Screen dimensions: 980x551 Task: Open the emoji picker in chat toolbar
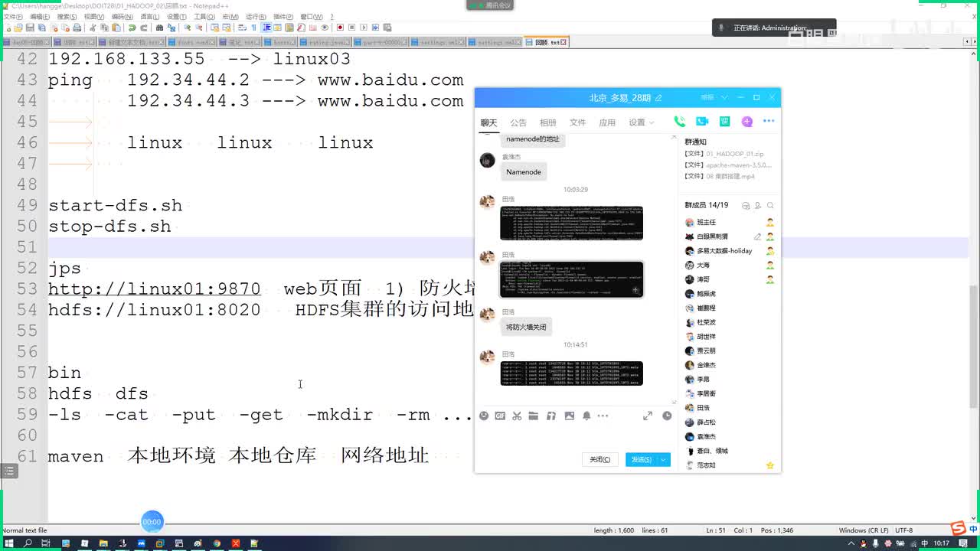[484, 416]
